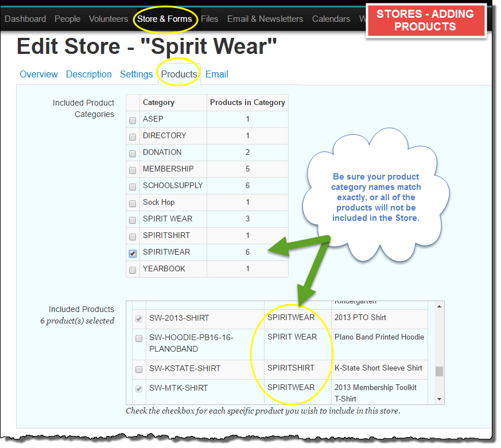Check the SPIRIT WEAR category checkbox
Screen dimensions: 501x448
point(132,220)
